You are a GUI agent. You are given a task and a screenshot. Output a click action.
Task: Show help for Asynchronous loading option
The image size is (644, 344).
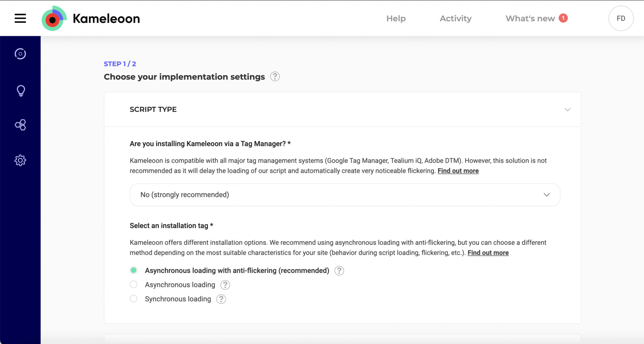point(225,285)
